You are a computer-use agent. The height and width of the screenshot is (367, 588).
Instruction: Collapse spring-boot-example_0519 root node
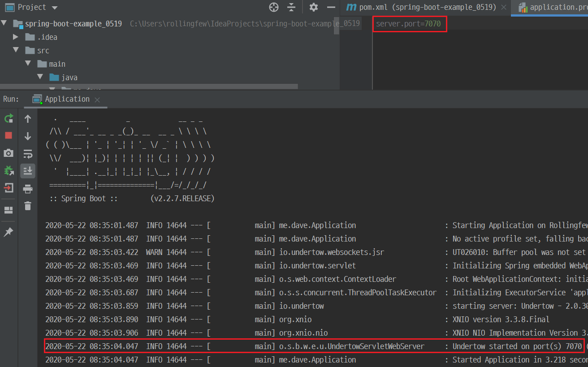[4, 23]
